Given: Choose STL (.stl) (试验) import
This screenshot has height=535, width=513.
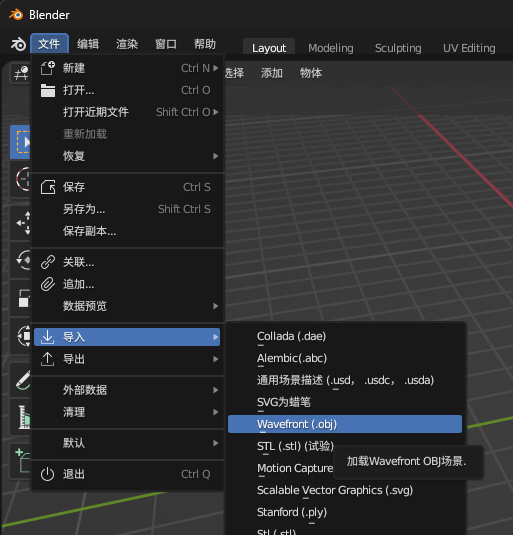Looking at the screenshot, I should (x=295, y=446).
